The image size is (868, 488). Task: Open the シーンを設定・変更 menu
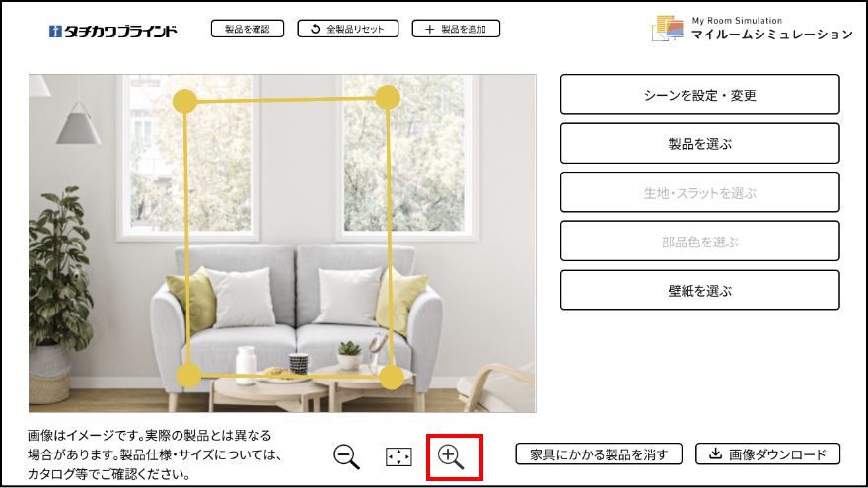(699, 95)
